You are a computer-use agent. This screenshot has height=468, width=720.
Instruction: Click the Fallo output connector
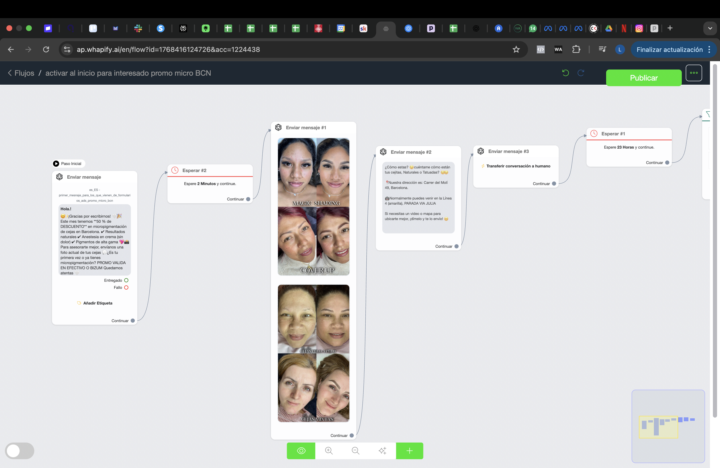click(126, 287)
